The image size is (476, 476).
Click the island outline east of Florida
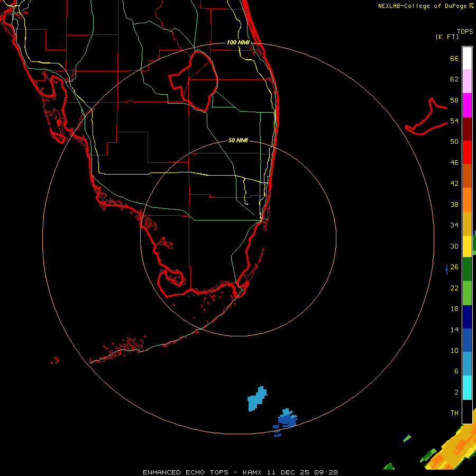point(426,117)
